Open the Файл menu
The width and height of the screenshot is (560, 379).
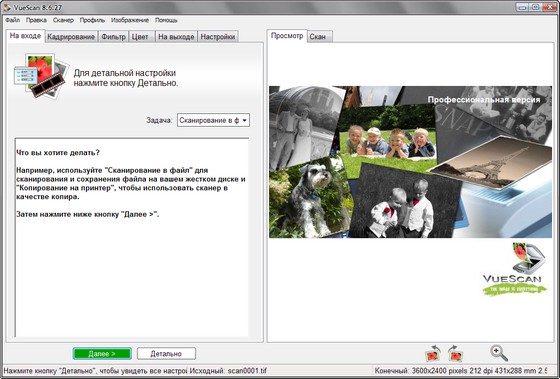[x=12, y=20]
